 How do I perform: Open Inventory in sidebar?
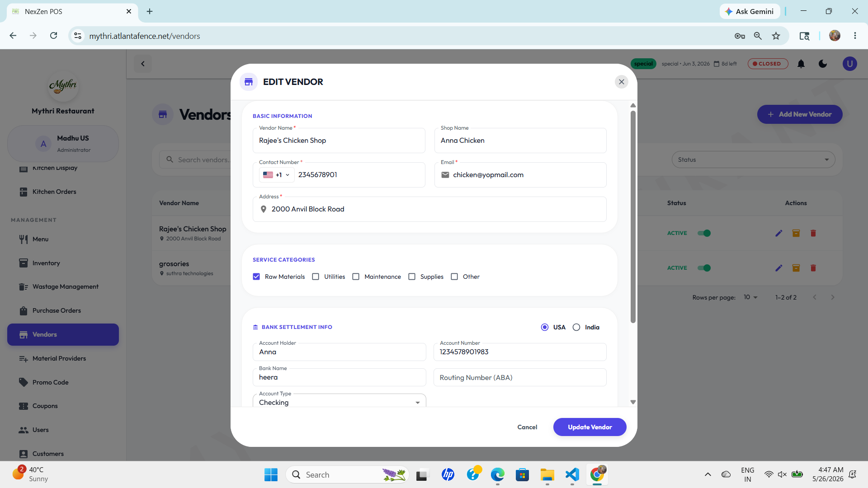(63, 263)
